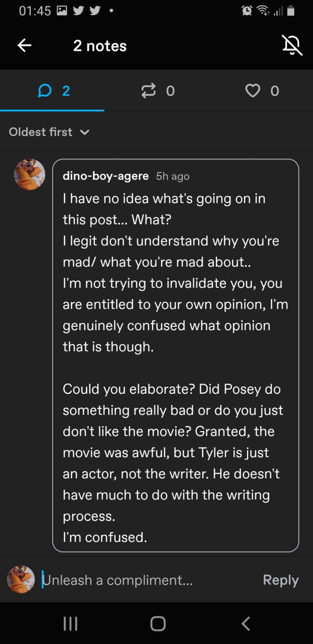Open the dino-boy-agere username link
The width and height of the screenshot is (313, 644).
[x=106, y=176]
